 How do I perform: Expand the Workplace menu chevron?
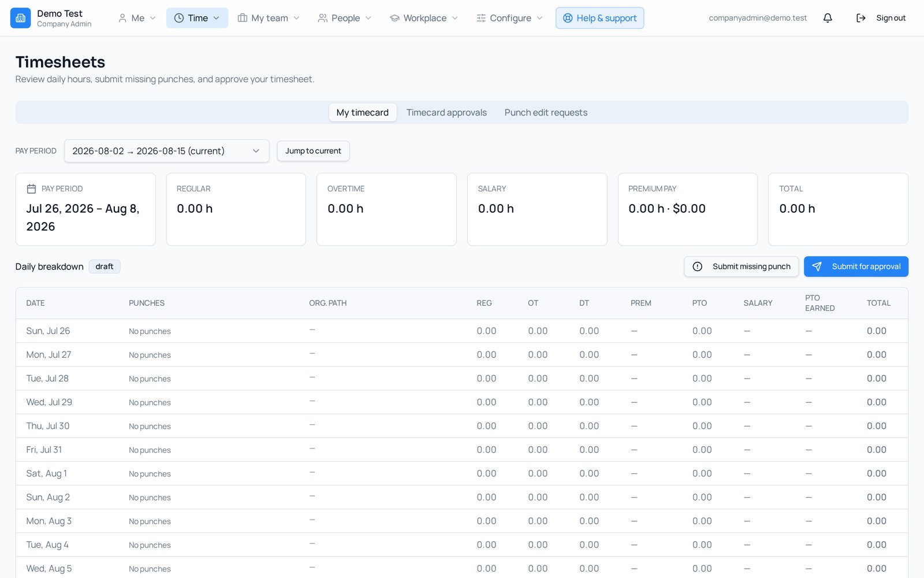455,18
